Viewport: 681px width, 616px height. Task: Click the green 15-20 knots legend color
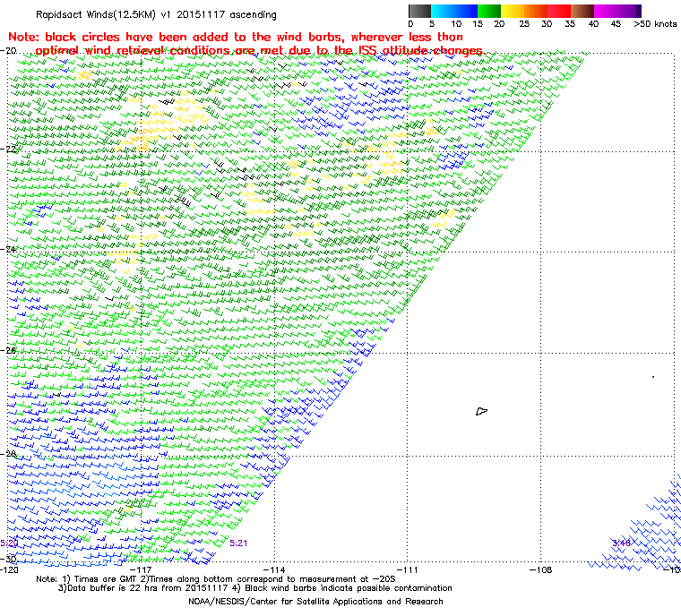coord(489,11)
